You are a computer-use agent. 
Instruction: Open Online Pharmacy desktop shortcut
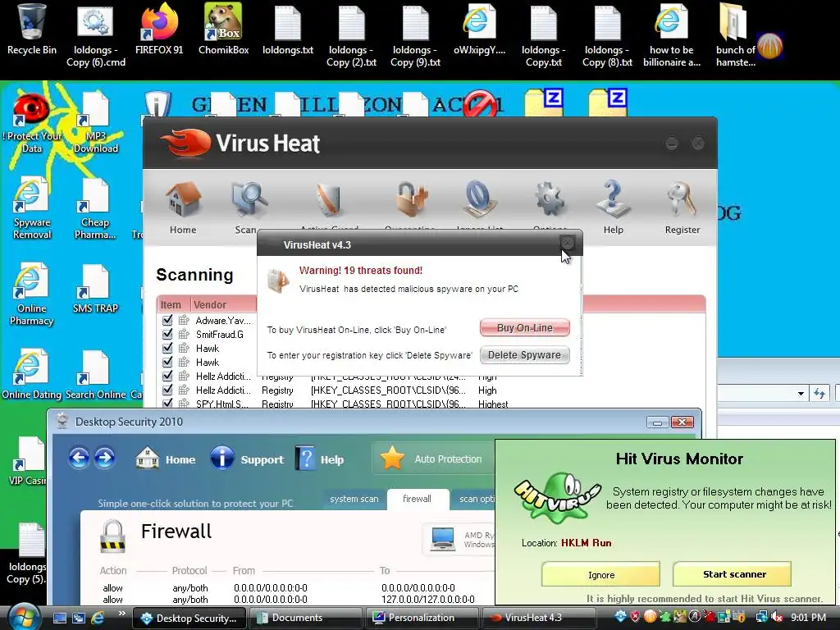click(32, 295)
